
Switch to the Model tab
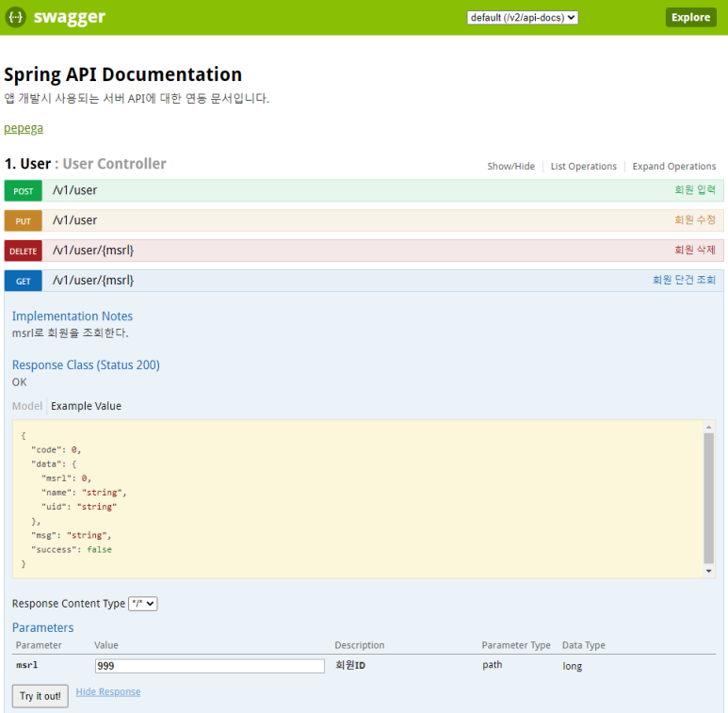[x=27, y=406]
